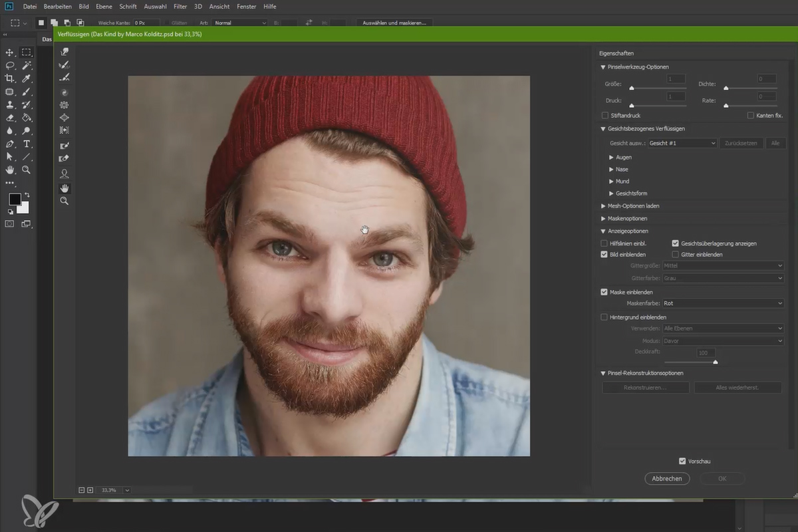Expand the Augen section
The height and width of the screenshot is (532, 798).
coord(611,158)
